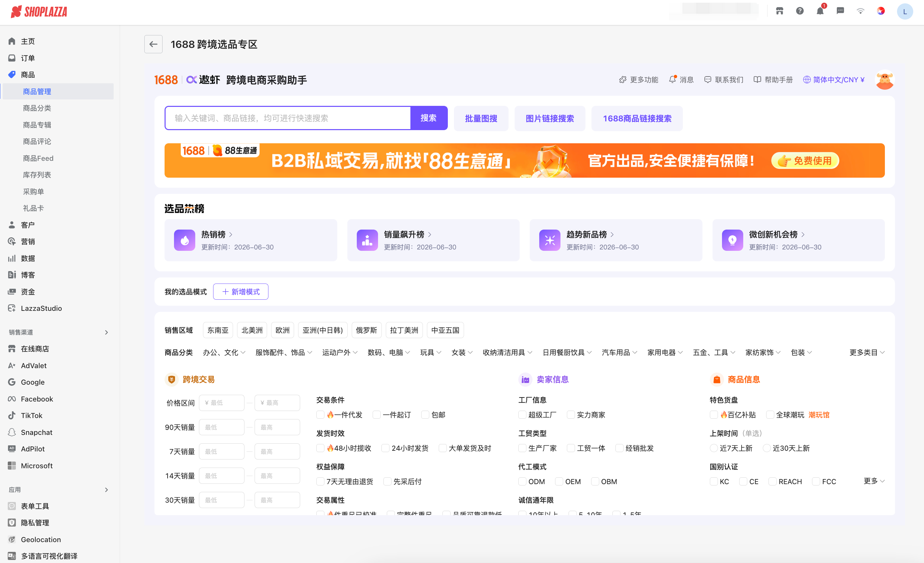
Task: Enable 24小时发货 checkbox
Action: point(385,448)
